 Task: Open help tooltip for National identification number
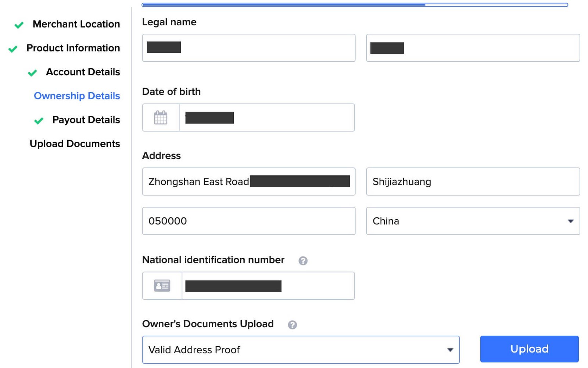pos(303,261)
